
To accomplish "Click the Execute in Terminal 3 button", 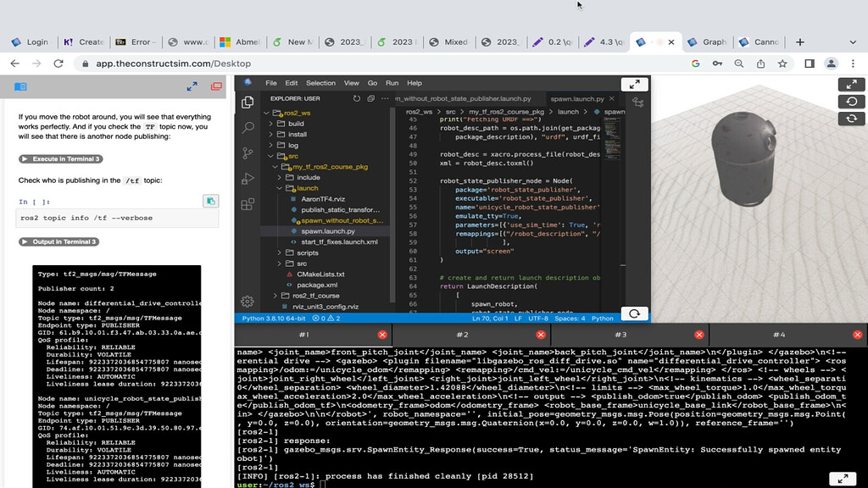I will (60, 159).
